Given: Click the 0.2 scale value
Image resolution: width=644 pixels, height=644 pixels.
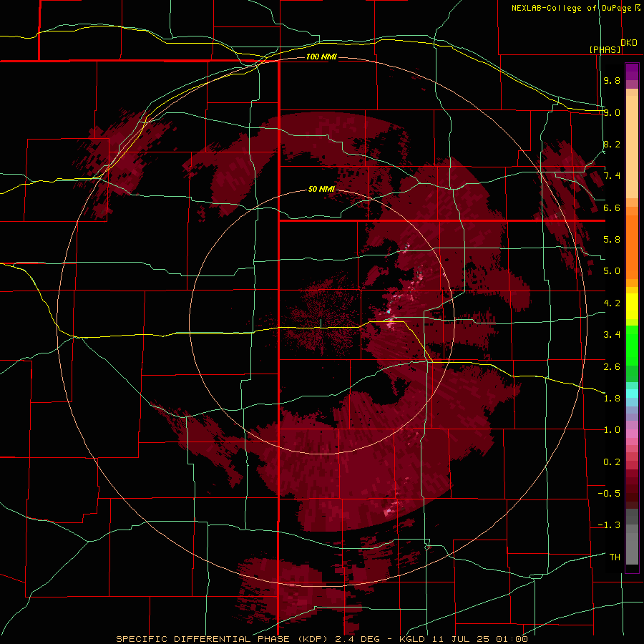Looking at the screenshot, I should pos(612,462).
